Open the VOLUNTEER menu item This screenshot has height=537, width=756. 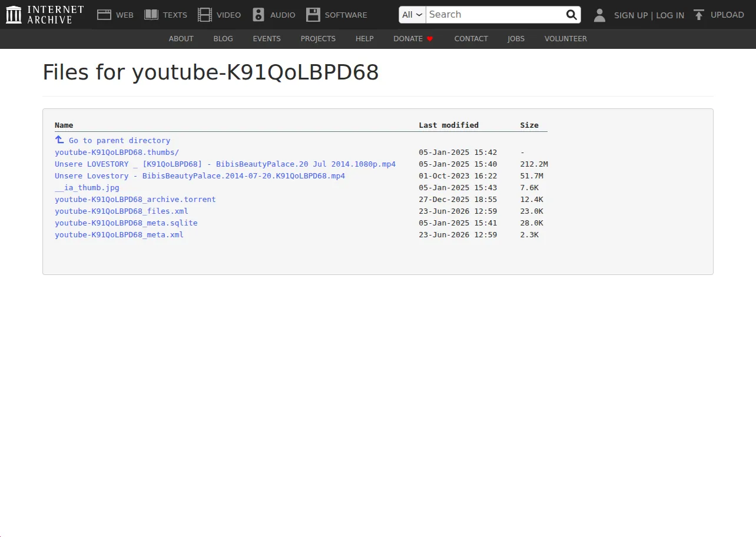pos(566,39)
